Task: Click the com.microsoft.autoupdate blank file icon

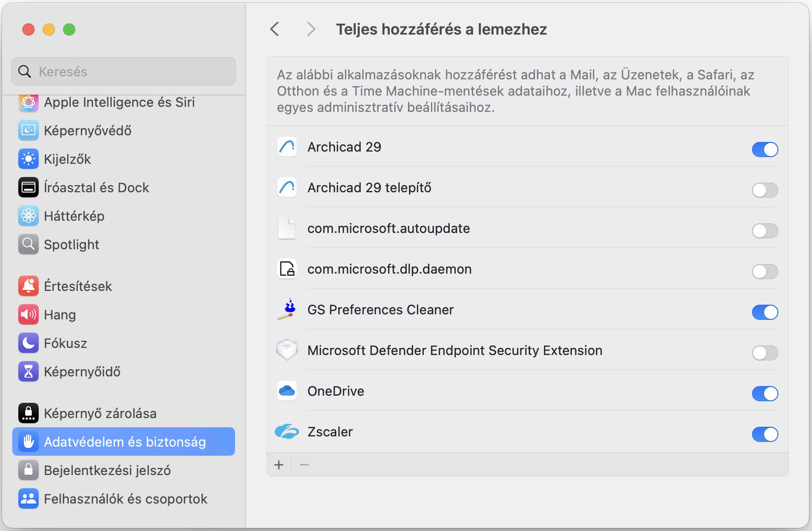Action: pyautogui.click(x=287, y=228)
